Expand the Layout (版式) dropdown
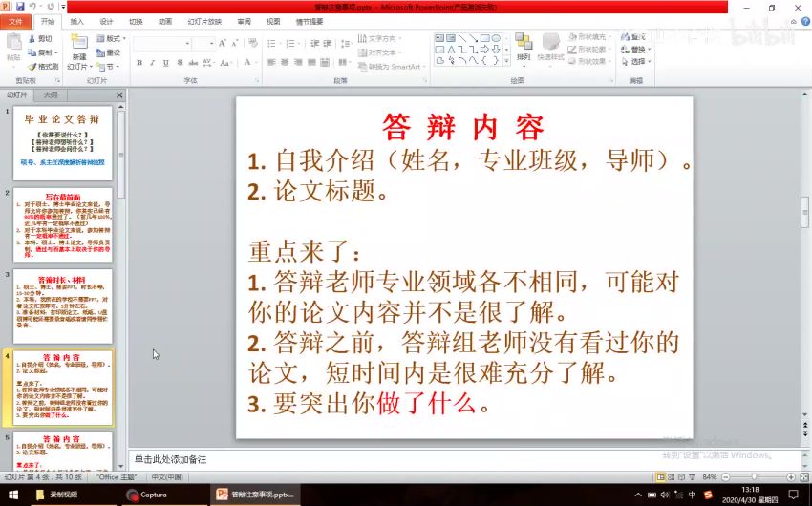This screenshot has height=506, width=812. (112, 38)
